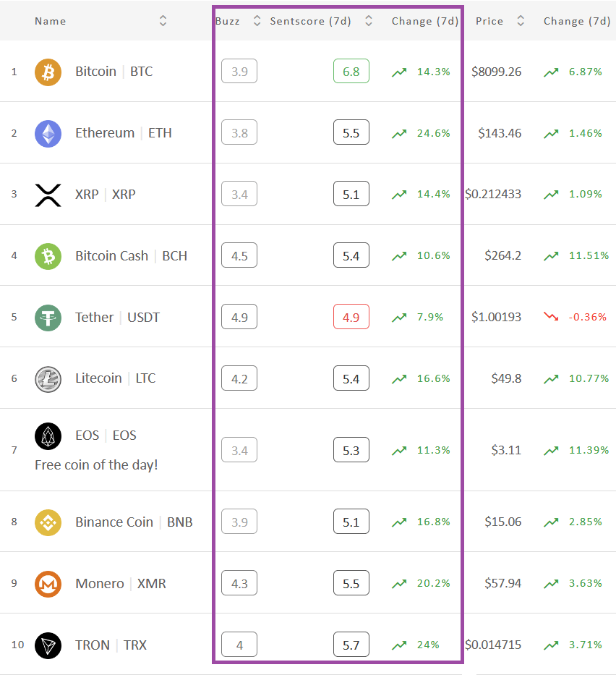This screenshot has height=675, width=616.
Task: Click the green Bitcoin Cash logo
Action: [48, 257]
